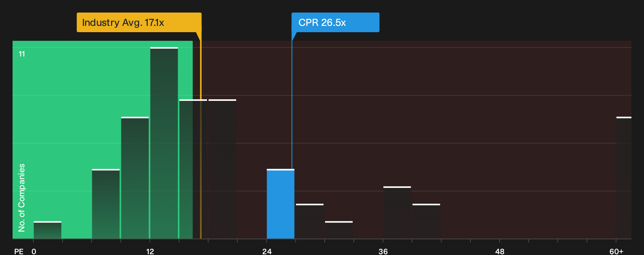The width and height of the screenshot is (644, 255).
Task: Click the first bar at PE 0
Action: tap(48, 230)
